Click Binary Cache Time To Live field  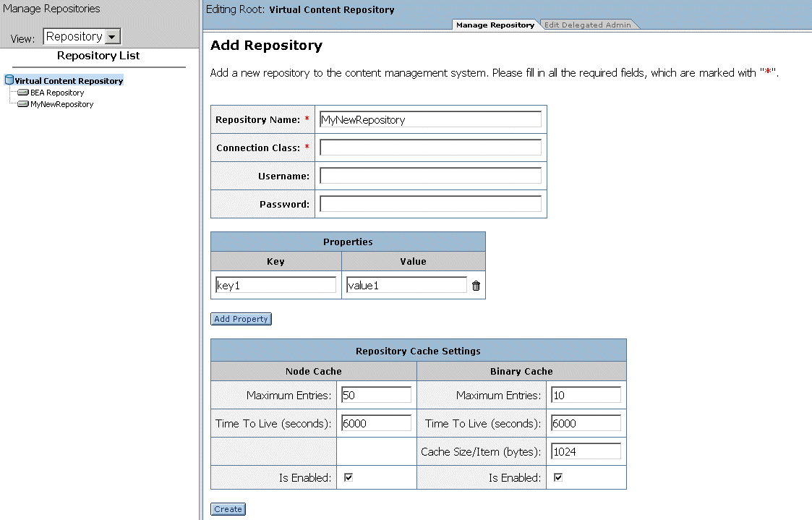(x=586, y=423)
